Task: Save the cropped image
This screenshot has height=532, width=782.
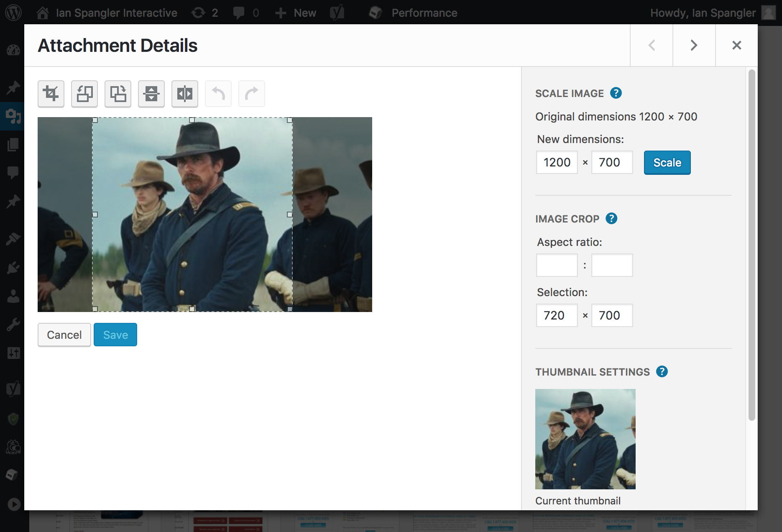Action: [x=115, y=335]
